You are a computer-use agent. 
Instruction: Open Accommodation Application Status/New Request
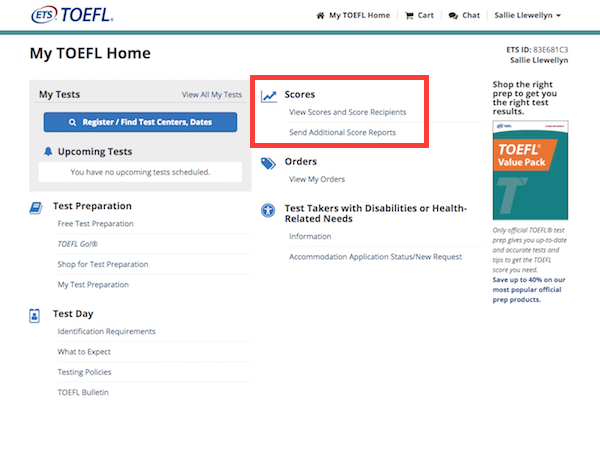pos(375,257)
